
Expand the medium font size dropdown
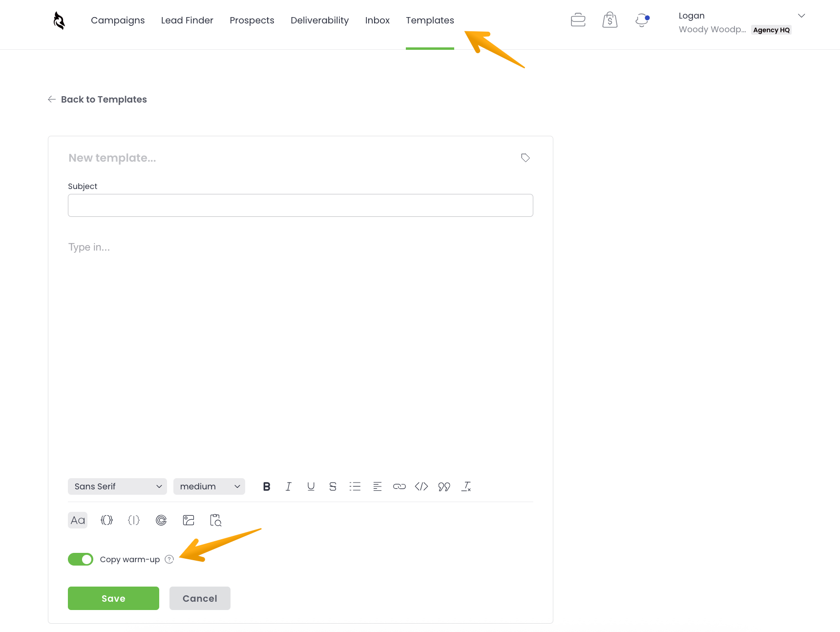209,486
